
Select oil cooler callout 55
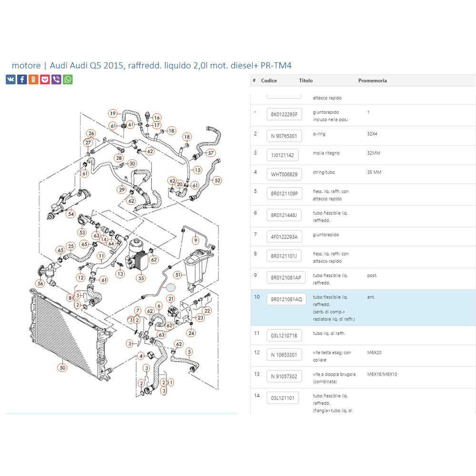pyautogui.click(x=141, y=278)
